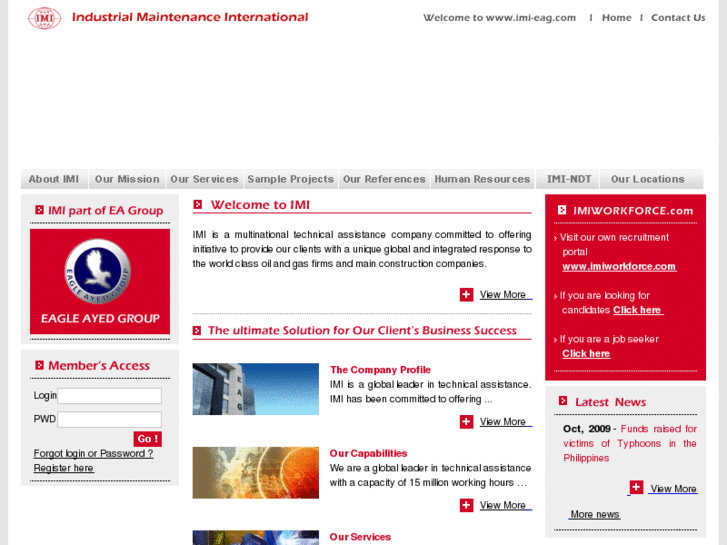Viewport: 727px width, 545px height.
Task: Open the IMI-NDT menu item
Action: (x=569, y=179)
